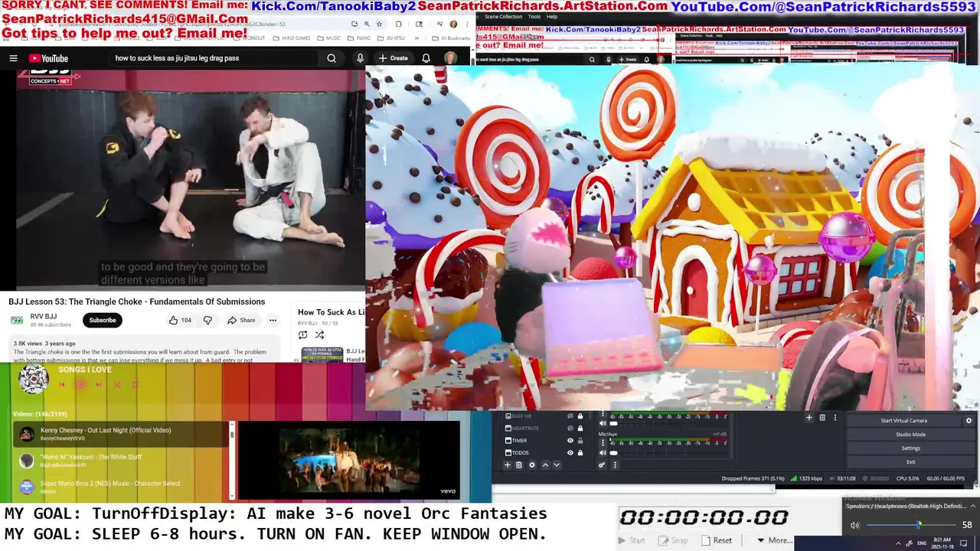Toggle shuffle on the YouTube playlist

point(319,334)
